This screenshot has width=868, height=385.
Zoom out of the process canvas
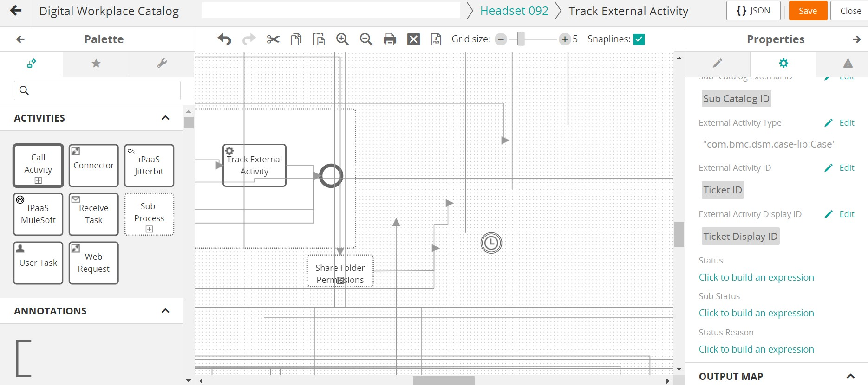(366, 39)
